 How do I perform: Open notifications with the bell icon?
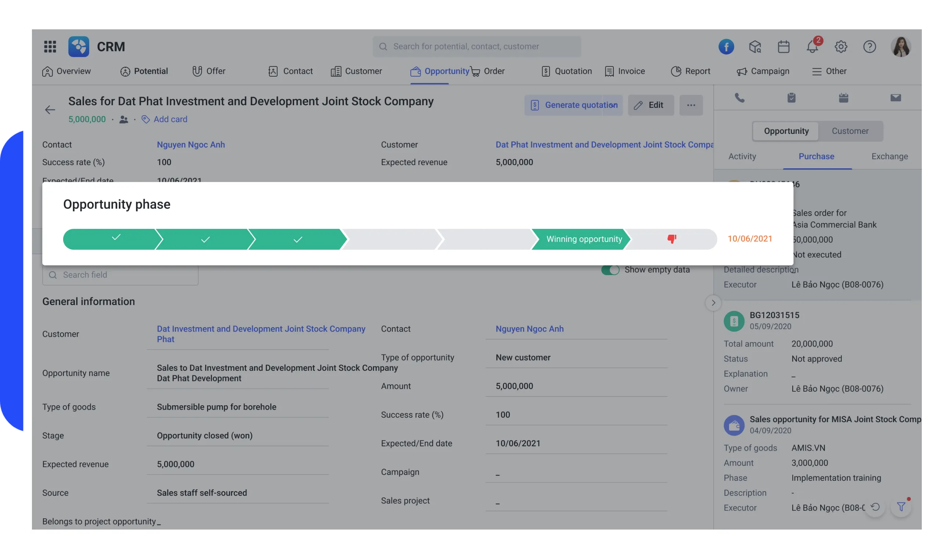812,47
